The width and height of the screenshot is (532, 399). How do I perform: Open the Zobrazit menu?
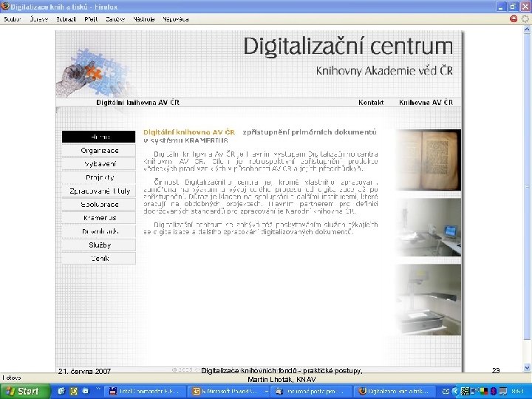coord(66,19)
